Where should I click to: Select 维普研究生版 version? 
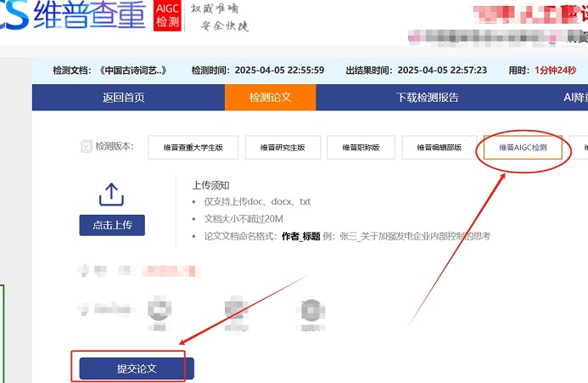(283, 148)
